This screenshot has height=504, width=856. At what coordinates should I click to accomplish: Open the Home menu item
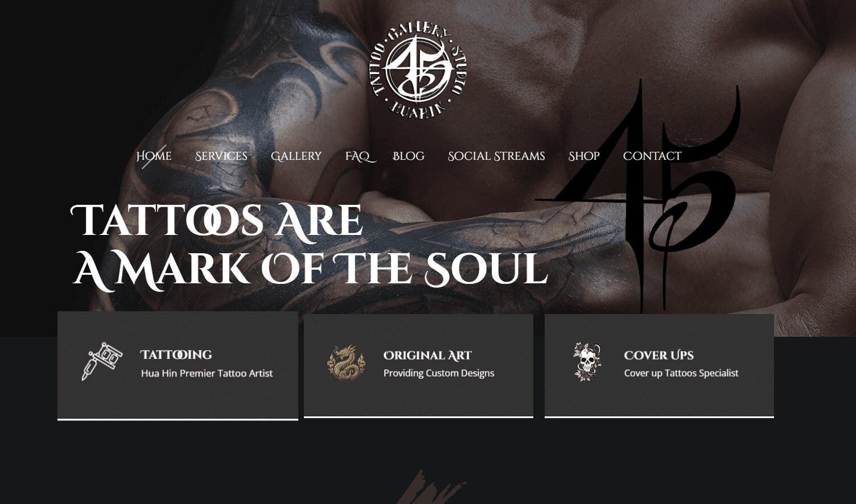tap(154, 156)
